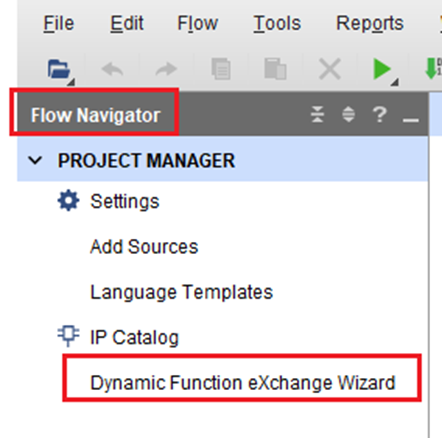Click the Undo arrow icon

112,69
